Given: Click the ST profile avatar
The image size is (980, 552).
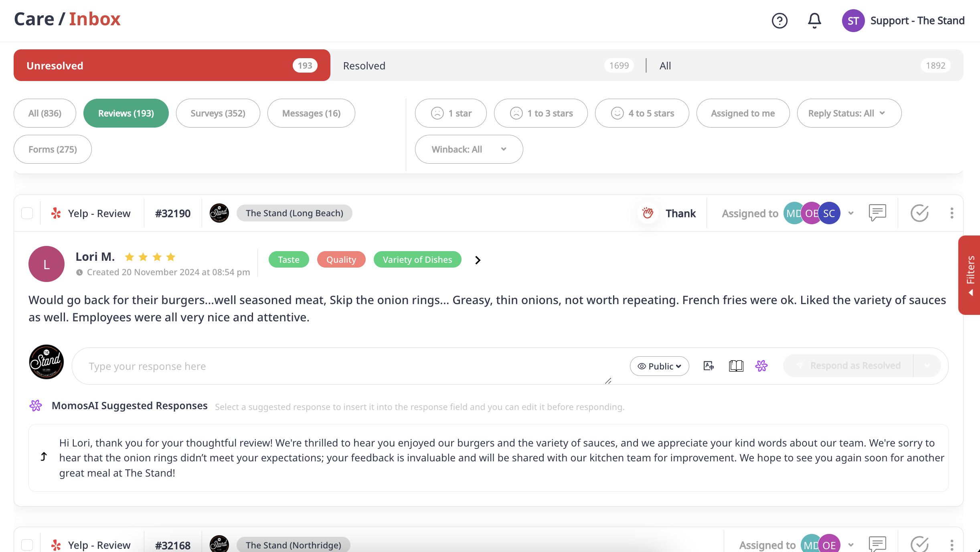Looking at the screenshot, I should click(853, 20).
